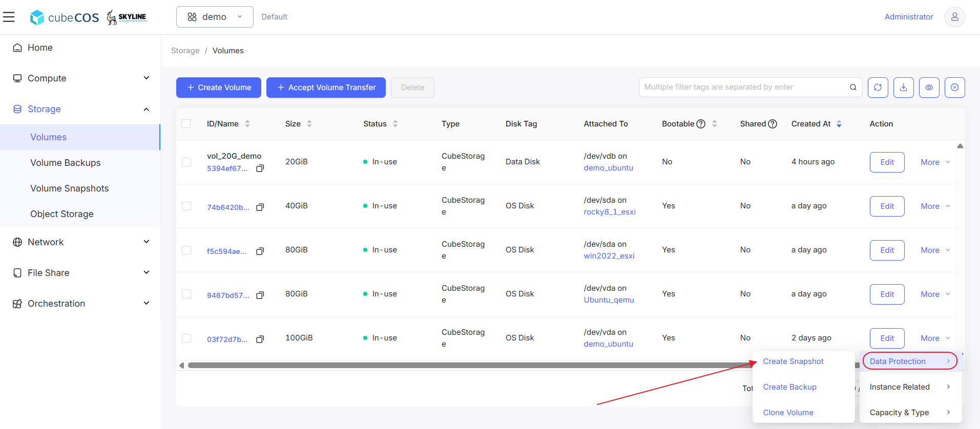The width and height of the screenshot is (980, 429).
Task: Open More dropdown for vol_20G_demo
Action: pyautogui.click(x=935, y=162)
